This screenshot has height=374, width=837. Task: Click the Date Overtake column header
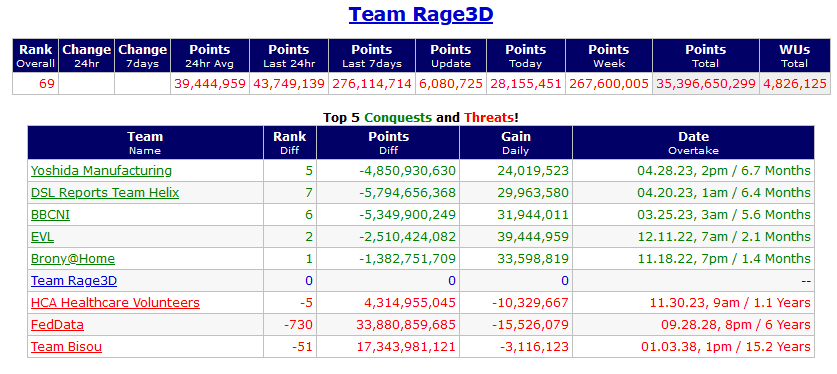point(693,143)
